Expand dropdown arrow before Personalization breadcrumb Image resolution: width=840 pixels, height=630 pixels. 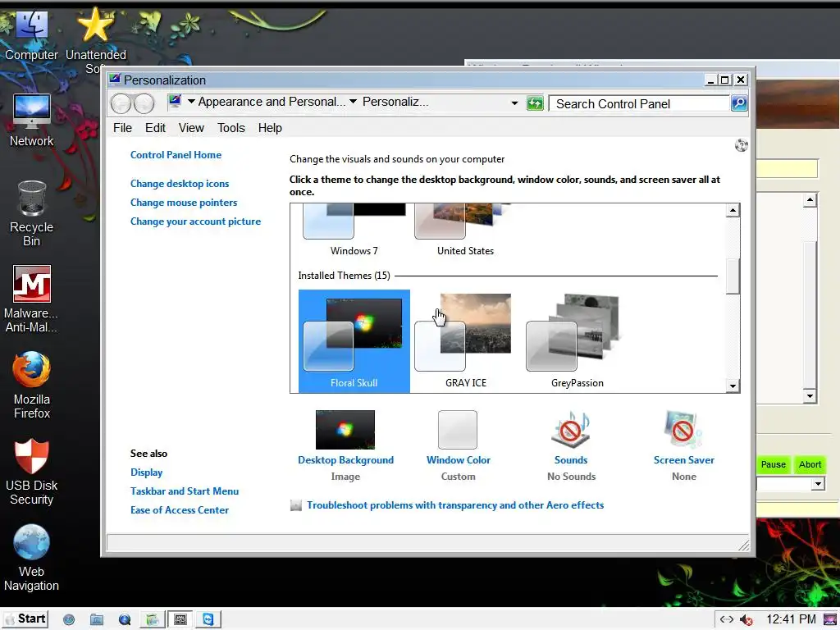coord(353,101)
